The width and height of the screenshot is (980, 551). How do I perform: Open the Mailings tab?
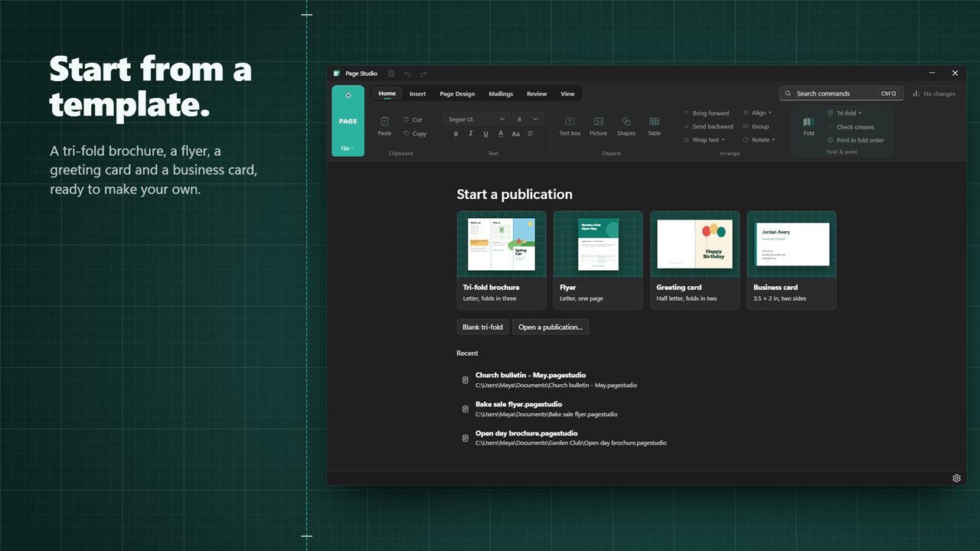[x=501, y=94]
